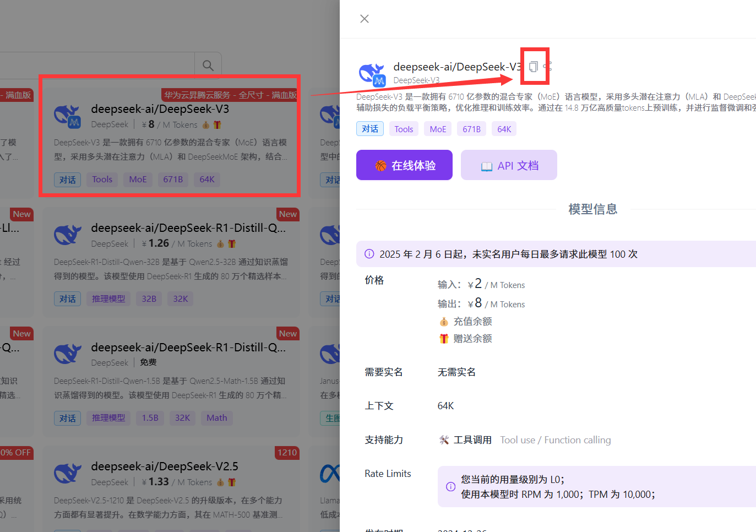The width and height of the screenshot is (756, 532).
Task: Click the info icon in Rate Limits box
Action: point(450,487)
